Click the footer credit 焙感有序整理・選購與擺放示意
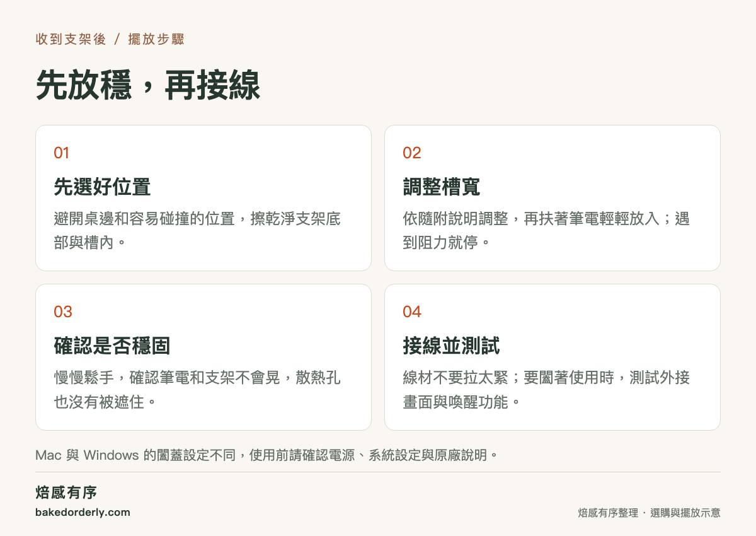Screen dimensions: 756x536 tap(649, 513)
